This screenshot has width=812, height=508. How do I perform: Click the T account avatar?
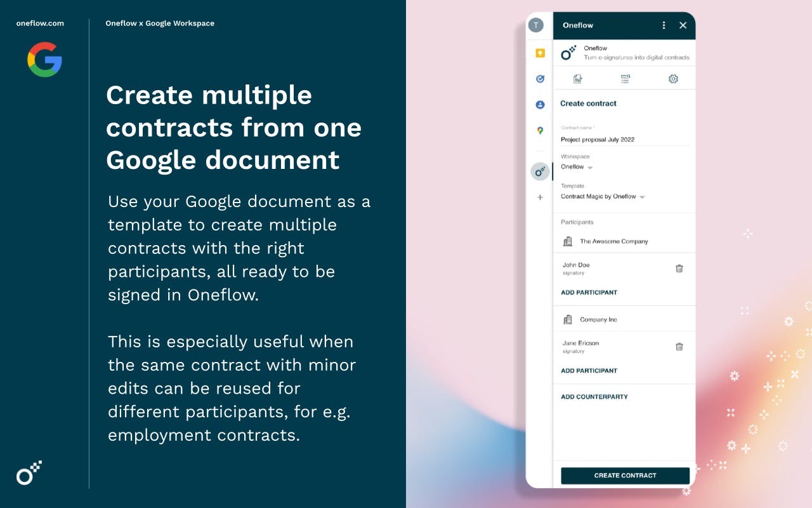tap(536, 25)
